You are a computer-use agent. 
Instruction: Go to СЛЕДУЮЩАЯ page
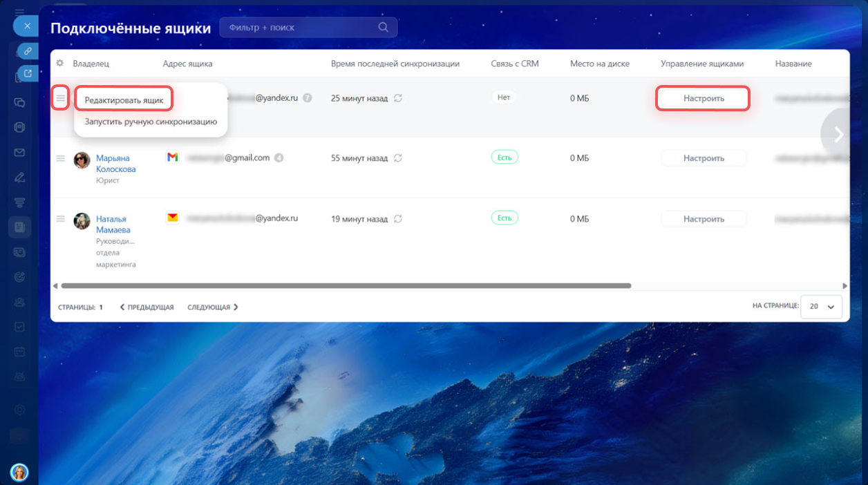tap(212, 307)
